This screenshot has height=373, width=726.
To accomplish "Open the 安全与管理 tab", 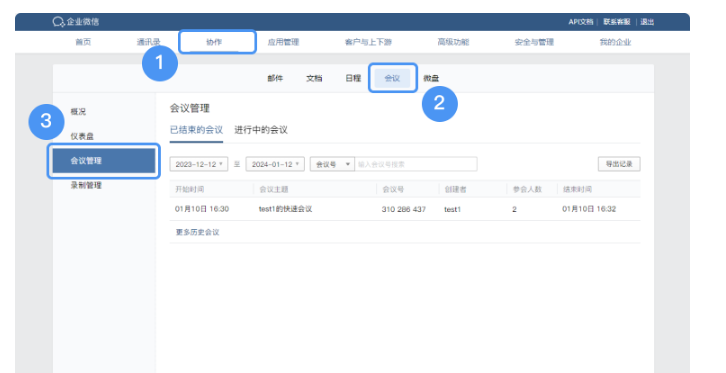I will tap(534, 42).
